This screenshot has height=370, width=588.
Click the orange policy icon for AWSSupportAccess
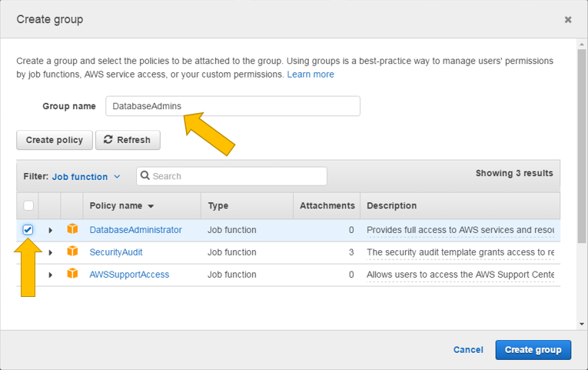(x=72, y=274)
